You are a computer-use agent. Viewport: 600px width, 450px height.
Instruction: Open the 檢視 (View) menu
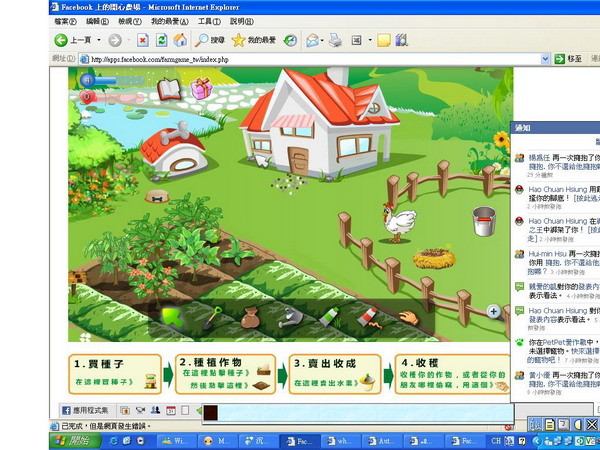pos(130,22)
